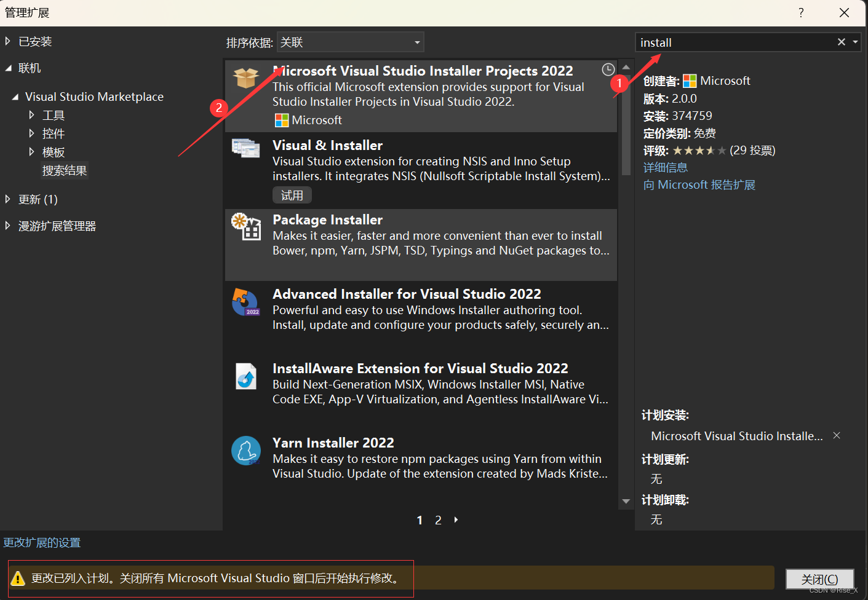Click the Yarn Installer cloud icon
This screenshot has height=600, width=868.
[246, 451]
